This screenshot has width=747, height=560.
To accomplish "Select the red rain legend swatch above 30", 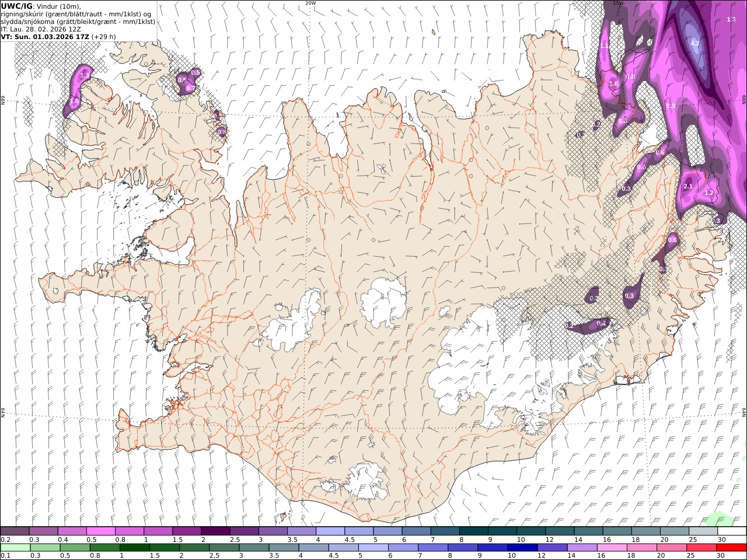I will [731, 548].
